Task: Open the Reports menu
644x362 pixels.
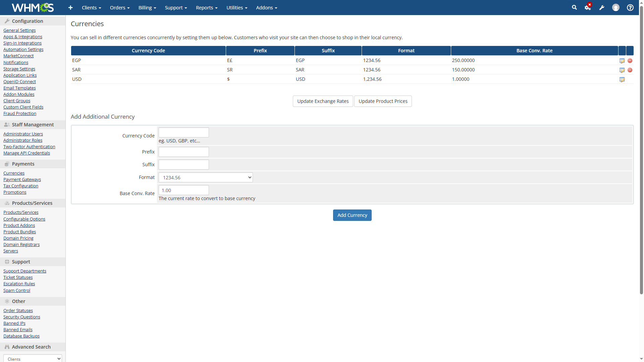Action: pyautogui.click(x=207, y=7)
